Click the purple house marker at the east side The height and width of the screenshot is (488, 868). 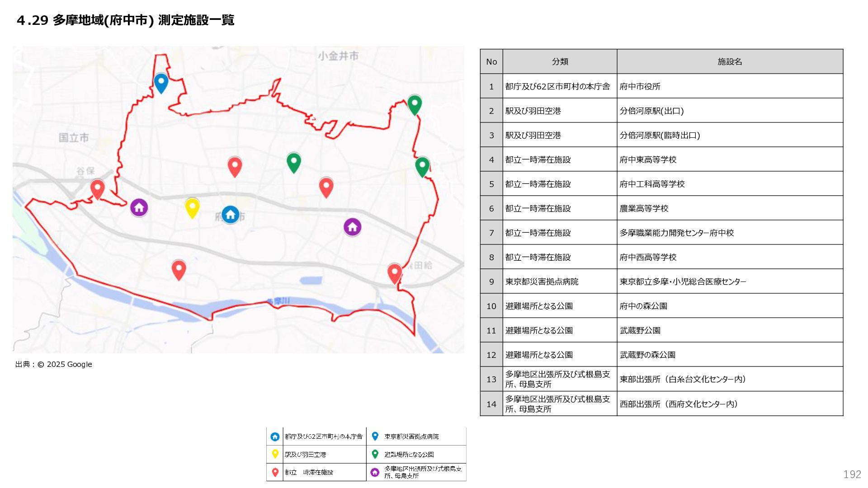click(352, 227)
